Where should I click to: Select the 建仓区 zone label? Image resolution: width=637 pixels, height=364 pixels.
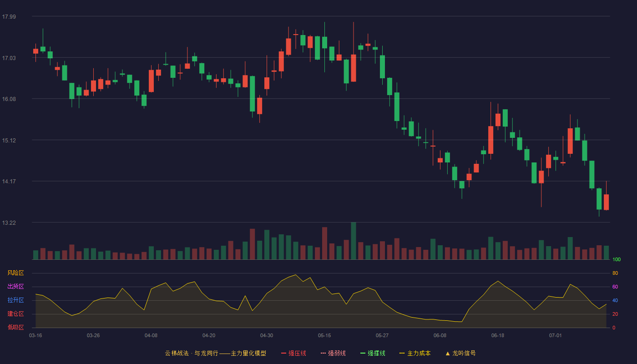coord(15,314)
